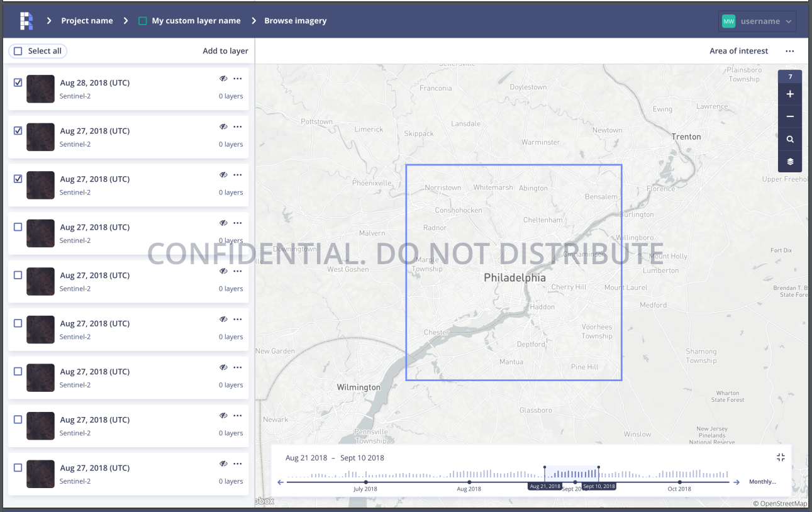Image resolution: width=812 pixels, height=512 pixels.
Task: Go to the Project name breadcrumb
Action: pyautogui.click(x=87, y=21)
